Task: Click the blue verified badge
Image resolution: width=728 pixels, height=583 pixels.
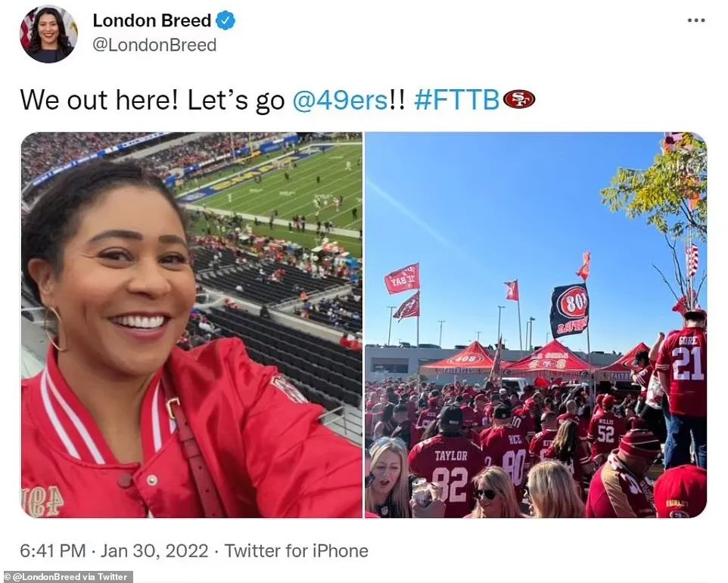Action: pyautogui.click(x=226, y=21)
